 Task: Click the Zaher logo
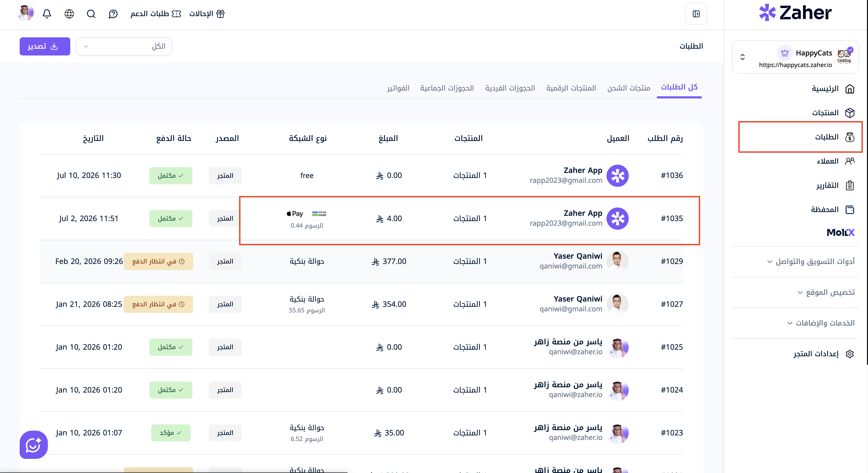[795, 13]
